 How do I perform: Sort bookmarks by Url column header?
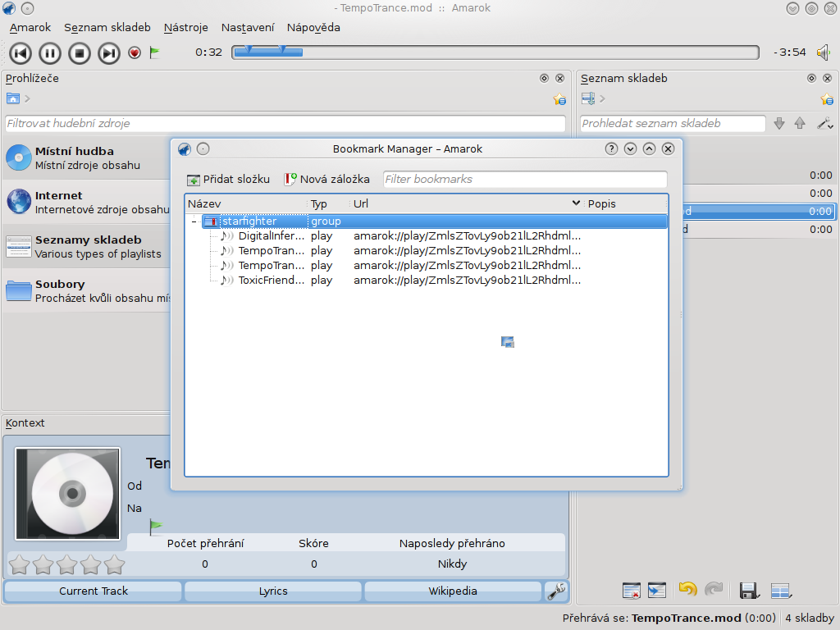point(467,203)
